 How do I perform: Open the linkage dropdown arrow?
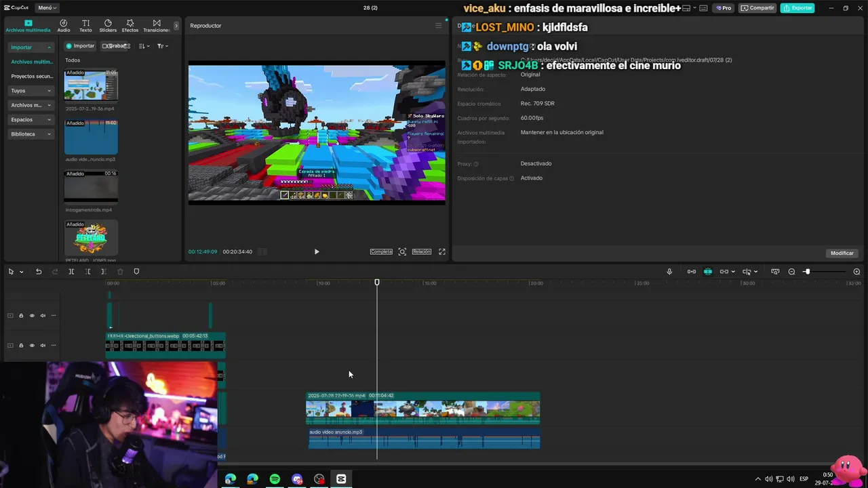coord(733,272)
